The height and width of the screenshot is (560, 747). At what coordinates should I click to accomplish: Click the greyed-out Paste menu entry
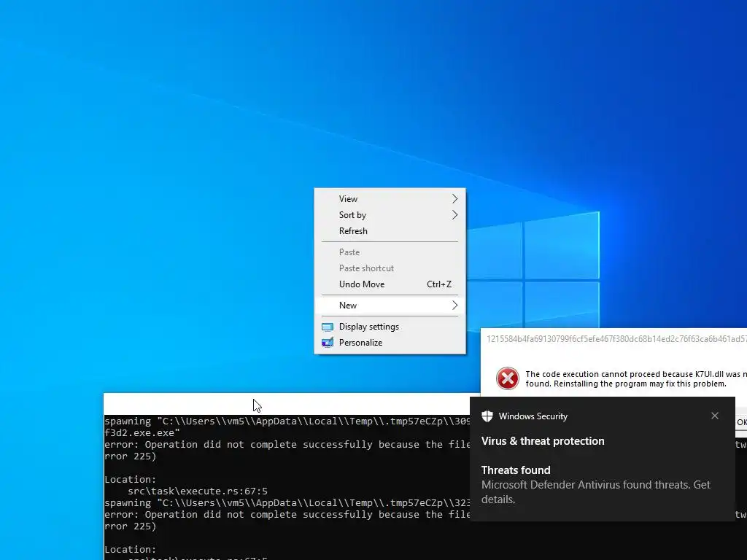(x=390, y=252)
